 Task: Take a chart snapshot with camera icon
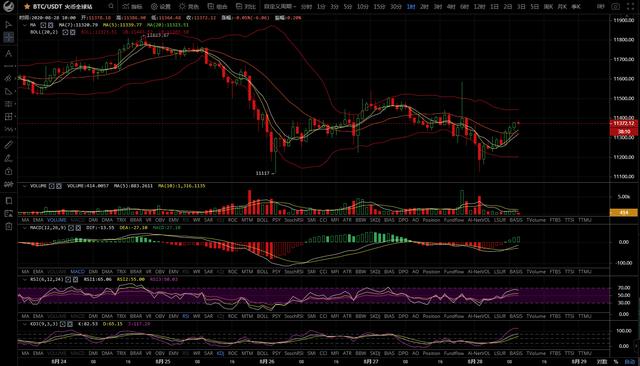[x=616, y=7]
